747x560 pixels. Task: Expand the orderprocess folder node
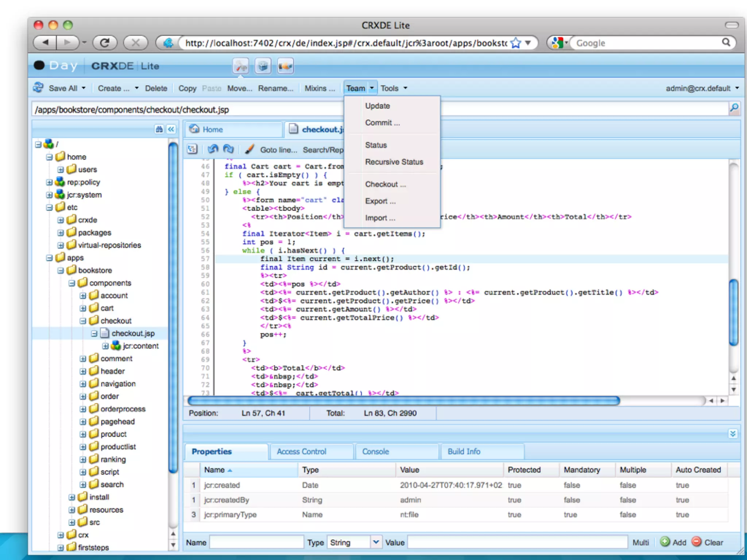pos(83,409)
